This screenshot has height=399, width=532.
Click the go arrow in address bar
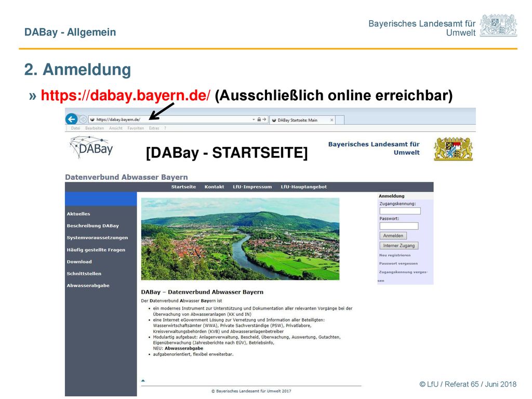pyautogui.click(x=264, y=119)
